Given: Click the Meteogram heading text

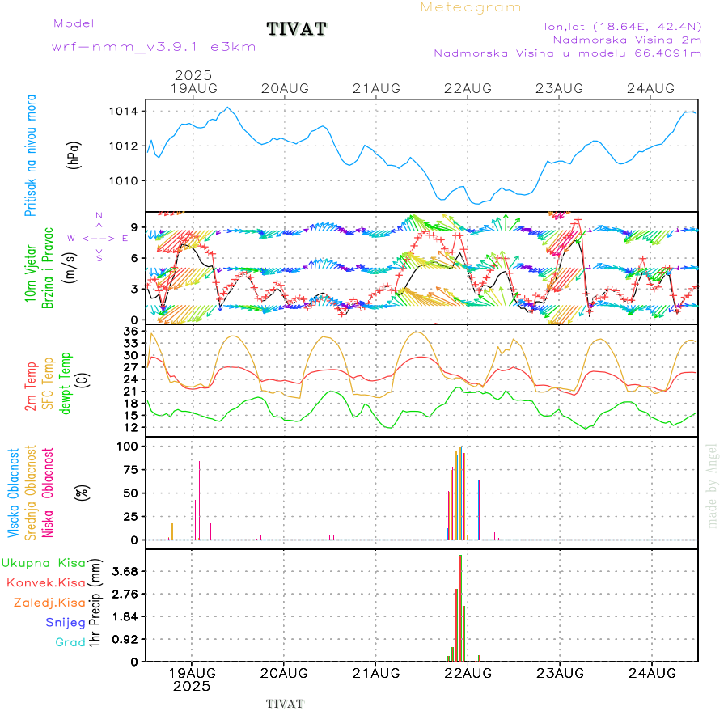Looking at the screenshot, I should pyautogui.click(x=471, y=7).
